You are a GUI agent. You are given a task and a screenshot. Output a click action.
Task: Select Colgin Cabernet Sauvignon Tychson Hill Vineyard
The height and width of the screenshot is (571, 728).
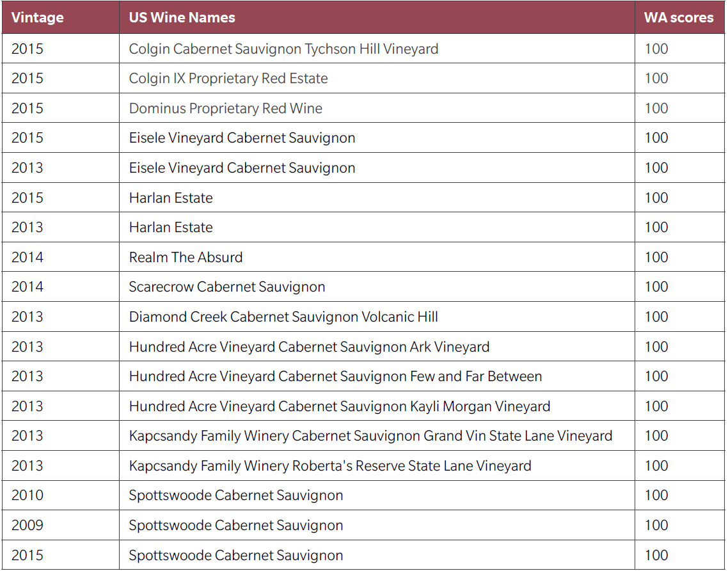pyautogui.click(x=283, y=49)
